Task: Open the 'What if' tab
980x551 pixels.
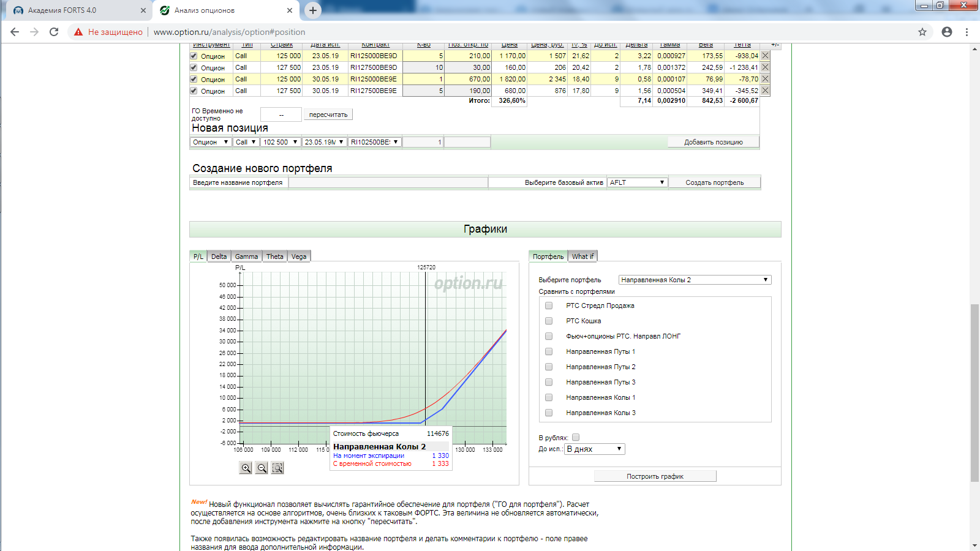Action: 582,257
